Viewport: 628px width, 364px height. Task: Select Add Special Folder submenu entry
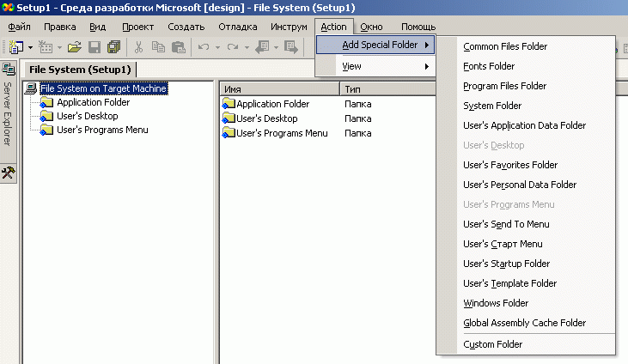375,45
